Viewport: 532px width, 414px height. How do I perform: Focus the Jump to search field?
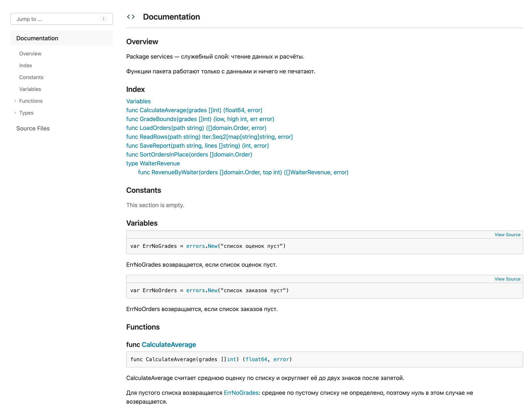pos(62,19)
